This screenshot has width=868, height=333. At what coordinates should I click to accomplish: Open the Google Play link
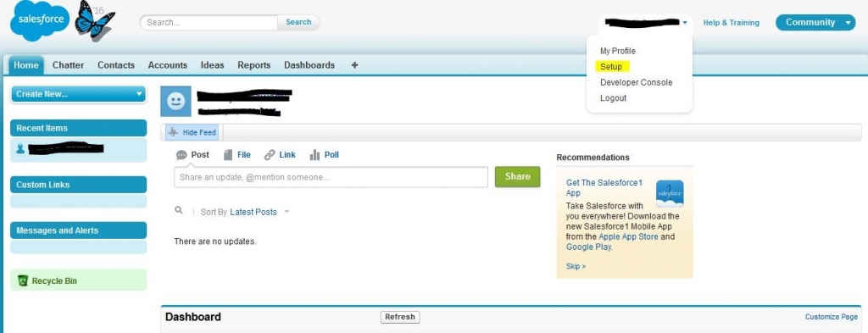588,247
